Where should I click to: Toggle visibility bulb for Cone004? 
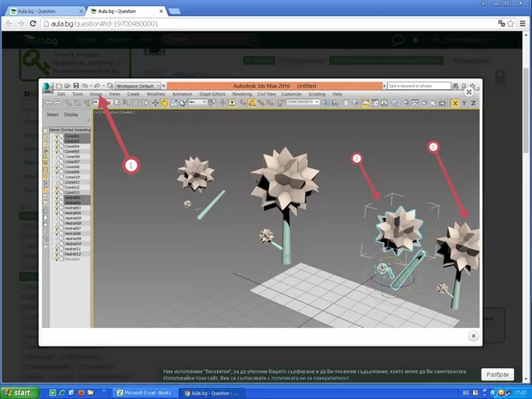point(57,147)
